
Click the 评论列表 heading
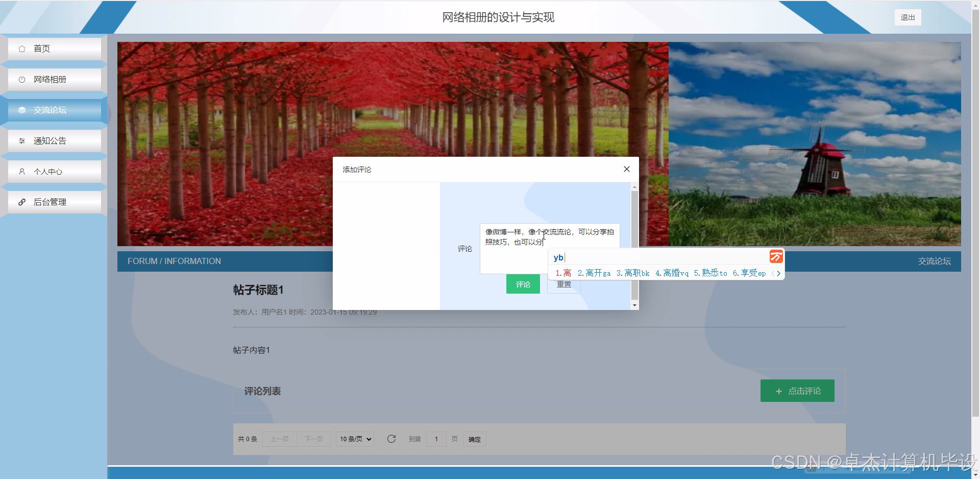coord(262,391)
